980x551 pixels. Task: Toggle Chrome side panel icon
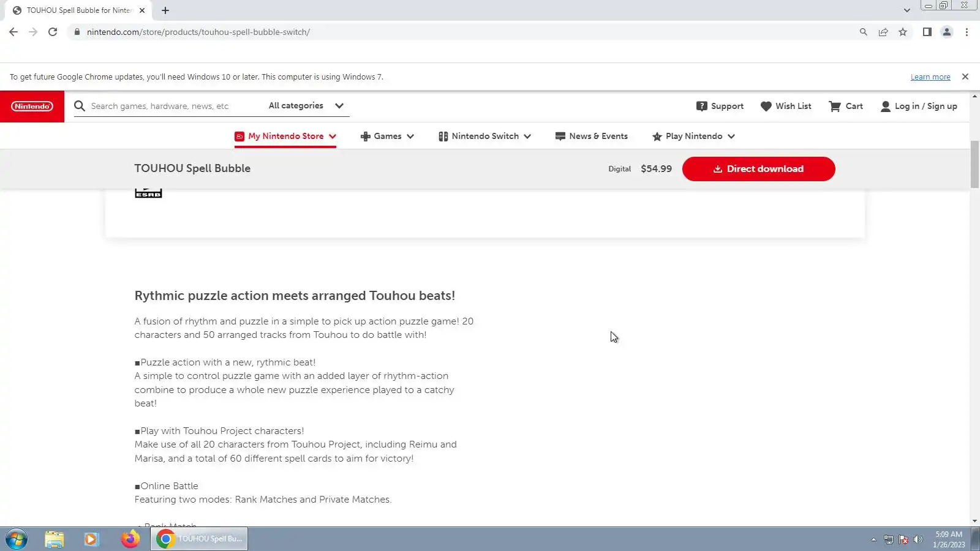pos(927,32)
